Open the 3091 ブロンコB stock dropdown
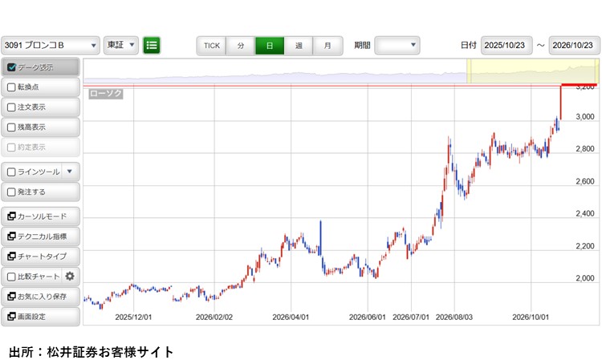This screenshot has width=602, height=364. click(51, 46)
